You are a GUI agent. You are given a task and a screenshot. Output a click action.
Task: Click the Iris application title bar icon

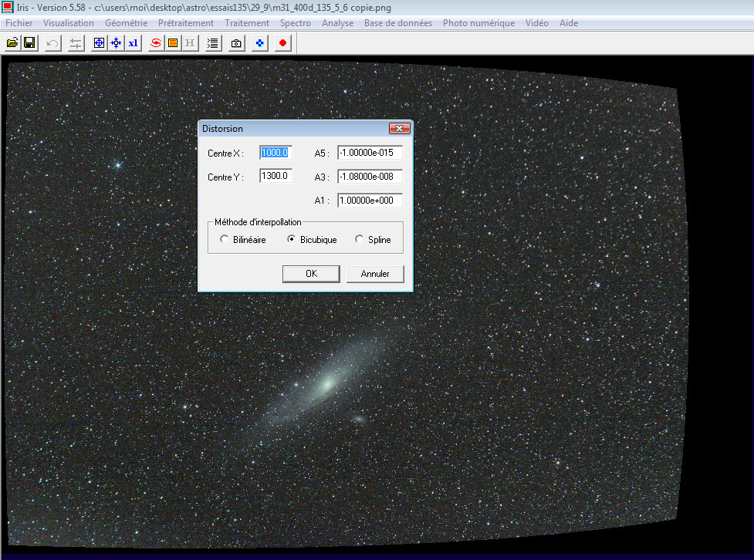8,7
